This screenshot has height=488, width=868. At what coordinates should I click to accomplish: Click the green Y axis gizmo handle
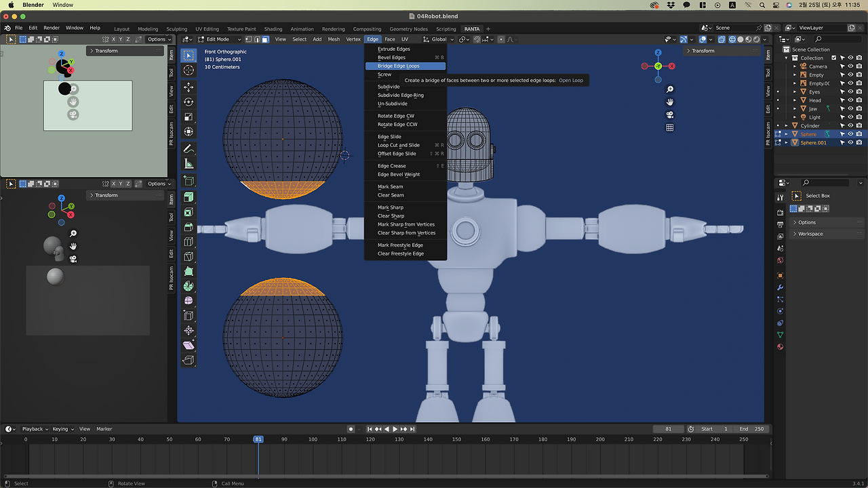pyautogui.click(x=658, y=66)
